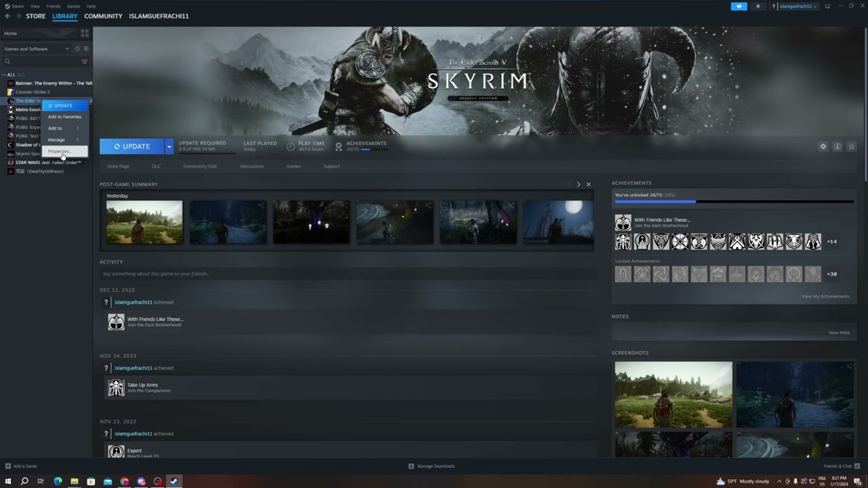Image resolution: width=868 pixels, height=488 pixels.
Task: Open the DLC tab
Action: point(156,166)
